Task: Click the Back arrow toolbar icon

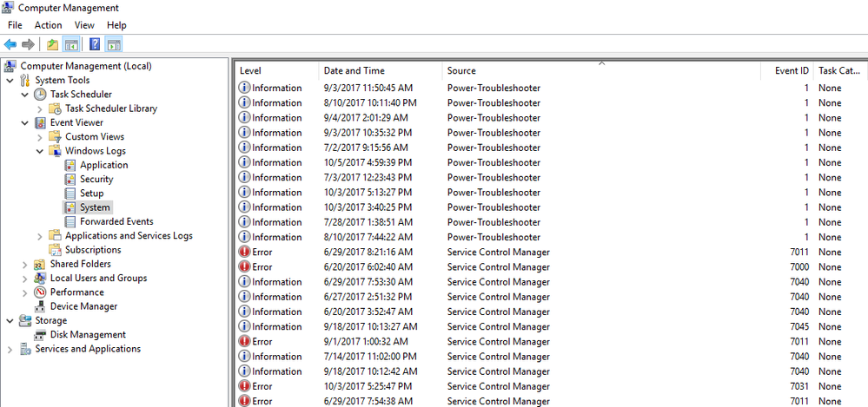Action: [10, 44]
